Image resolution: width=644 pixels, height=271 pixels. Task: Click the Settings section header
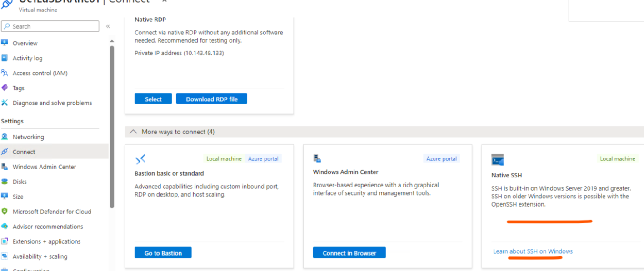coord(12,121)
